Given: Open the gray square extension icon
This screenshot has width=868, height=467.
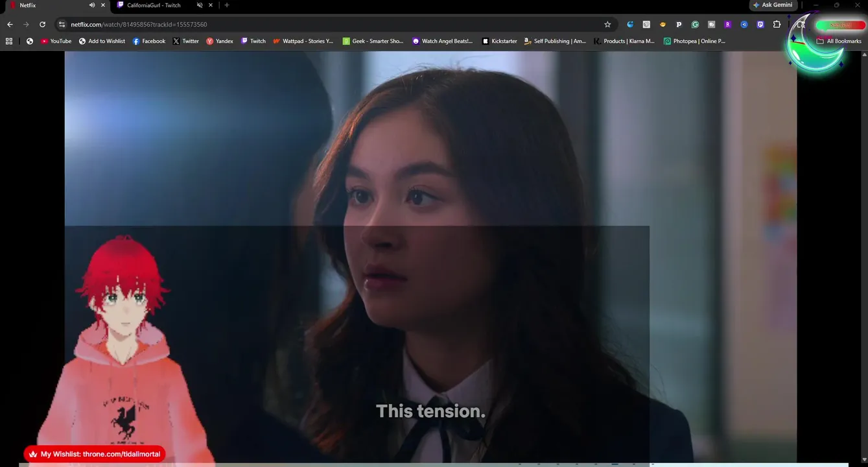Looking at the screenshot, I should click(646, 25).
